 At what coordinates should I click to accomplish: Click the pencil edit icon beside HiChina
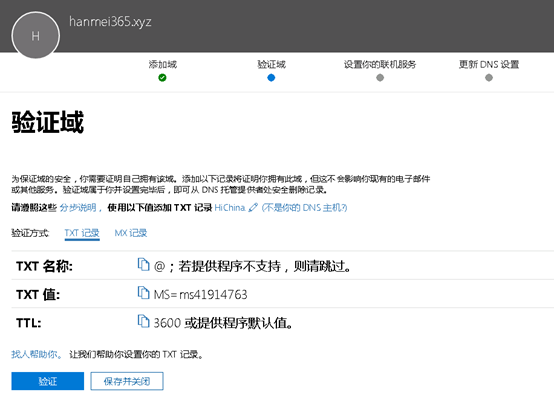[253, 207]
